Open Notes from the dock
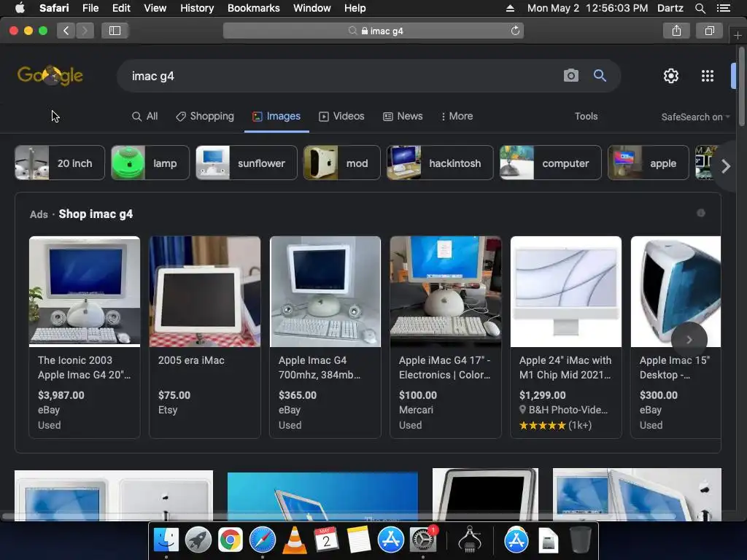Viewport: 747px width, 560px height. (x=358, y=540)
